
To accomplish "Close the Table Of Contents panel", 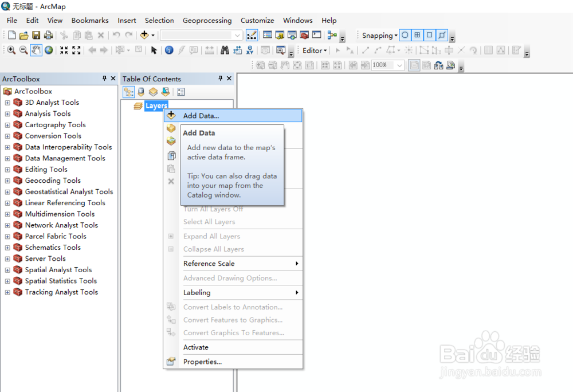I will [x=229, y=79].
